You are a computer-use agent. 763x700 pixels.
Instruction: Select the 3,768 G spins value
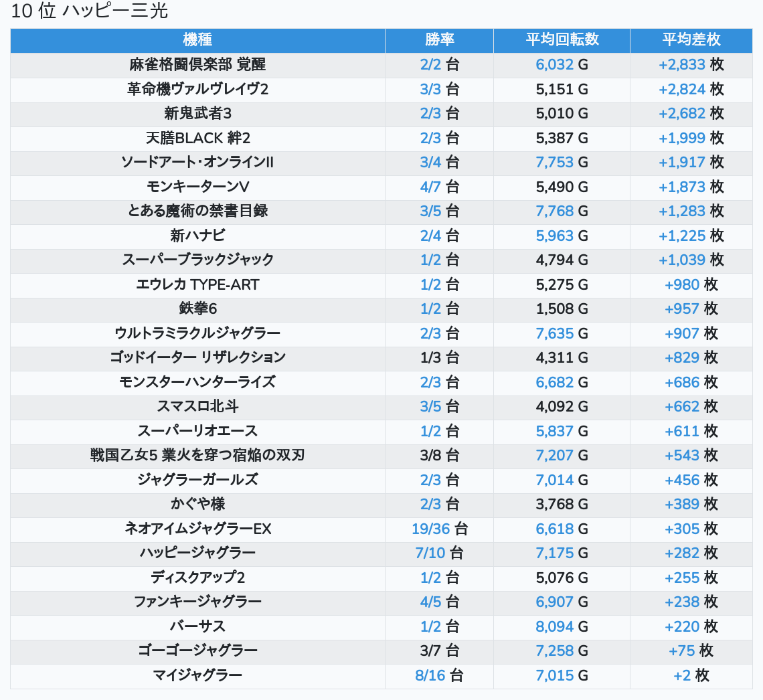point(562,505)
